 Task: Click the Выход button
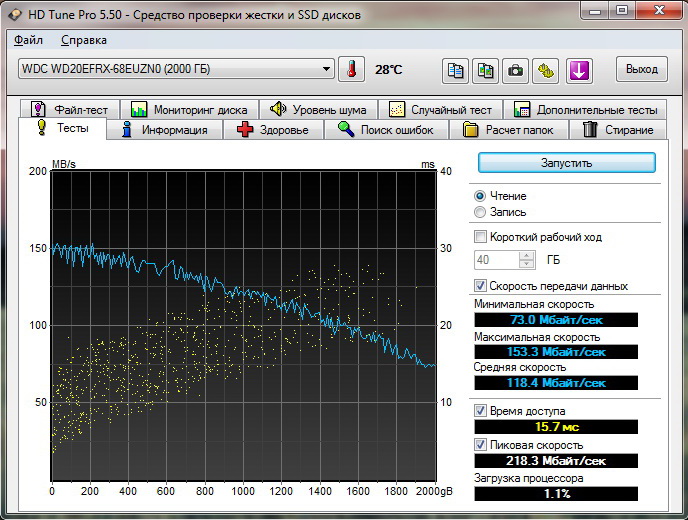(641, 69)
